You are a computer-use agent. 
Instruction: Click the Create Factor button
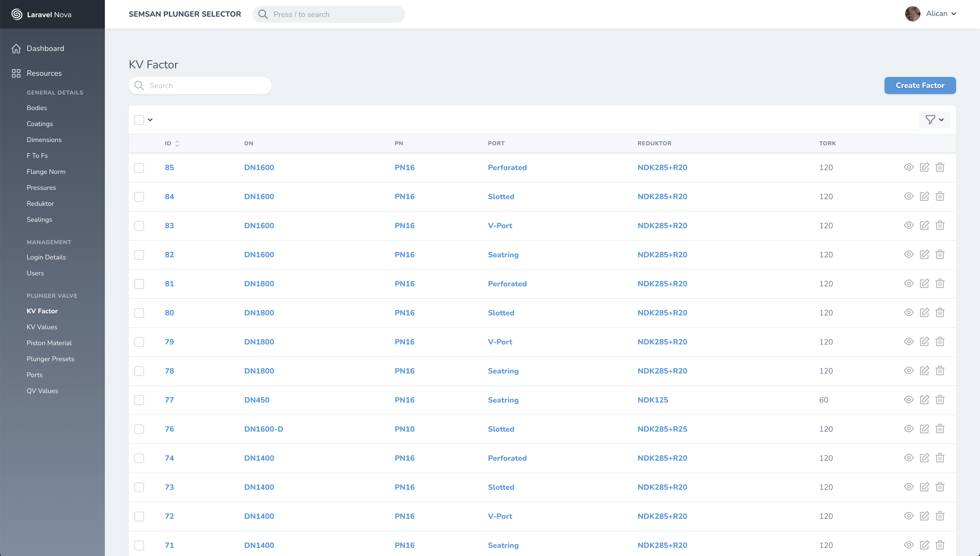(920, 86)
